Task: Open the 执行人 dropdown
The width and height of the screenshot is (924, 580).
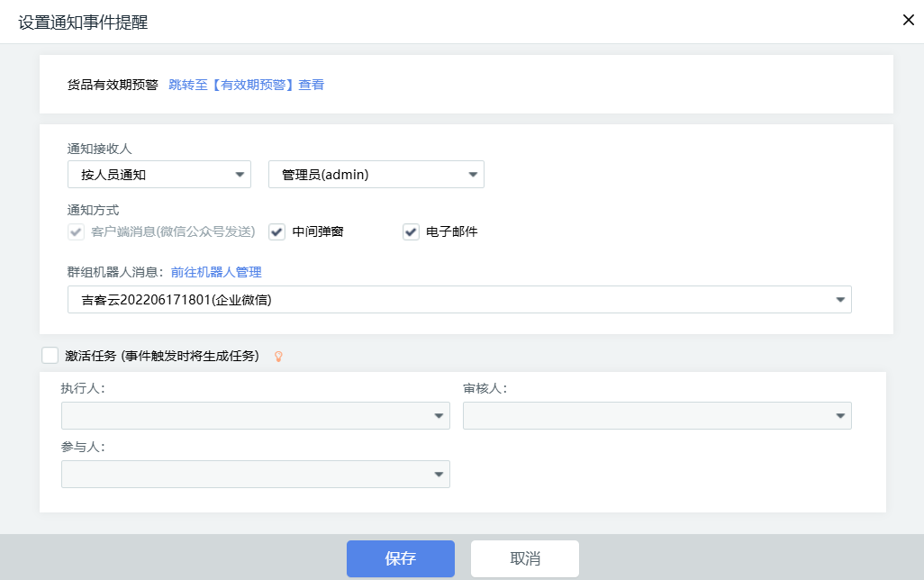Action: click(256, 415)
